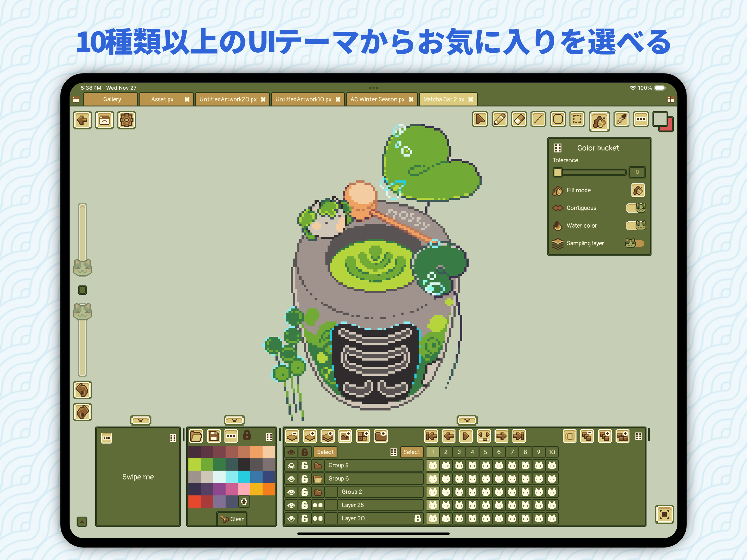This screenshot has height=560, width=747.
Task: Select the Pencil tool
Action: [x=499, y=119]
